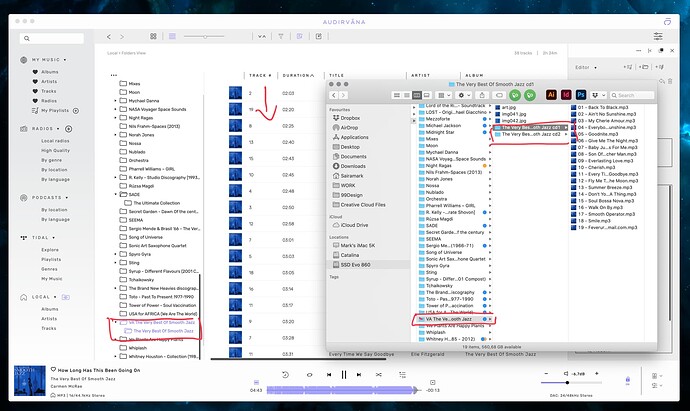Open the High Quality radios link
Image resolution: width=690 pixels, height=411 pixels.
[55, 150]
